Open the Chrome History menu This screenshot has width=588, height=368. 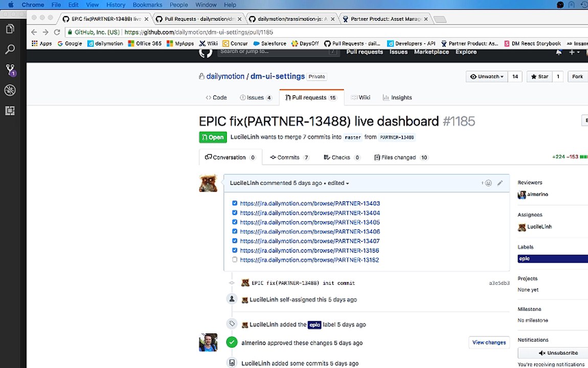[x=116, y=5]
